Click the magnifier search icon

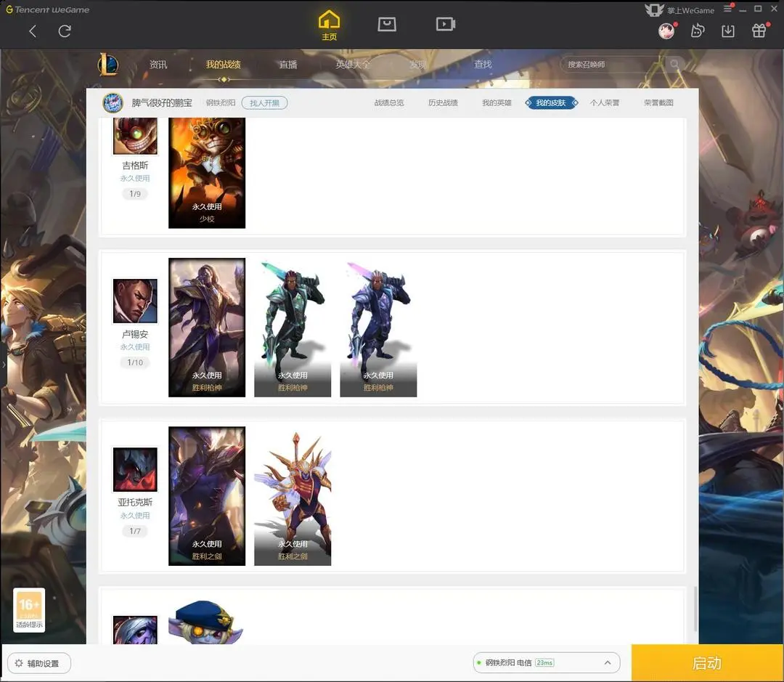tap(674, 64)
